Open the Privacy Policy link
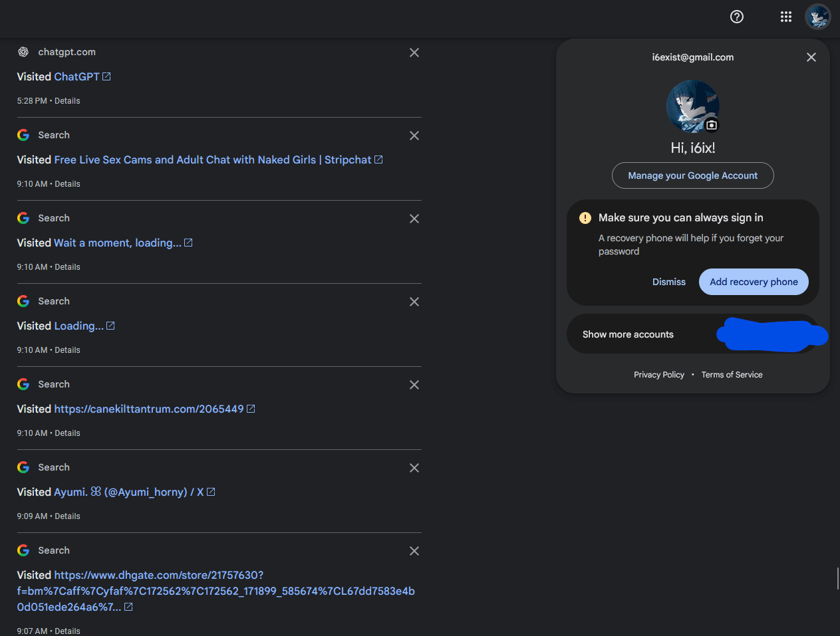The width and height of the screenshot is (840, 636). coord(658,375)
